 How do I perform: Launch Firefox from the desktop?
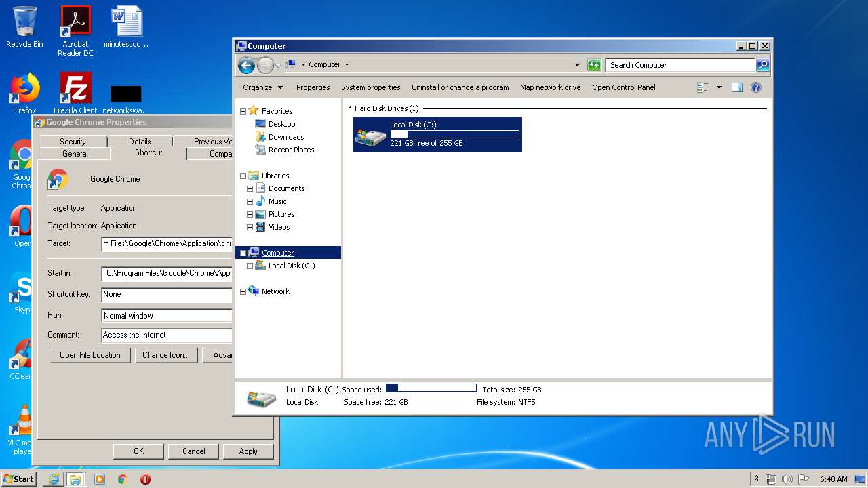24,94
